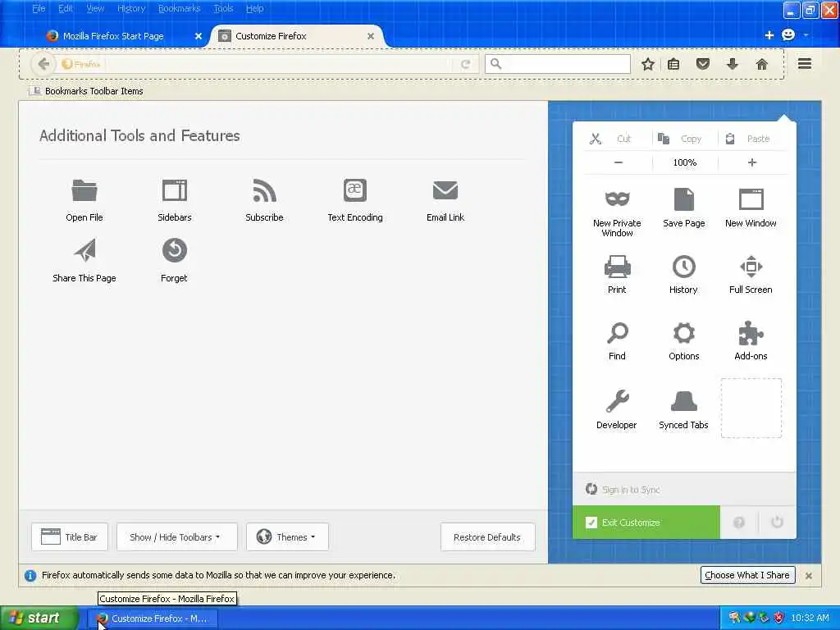Click the back arrow navigation button
The width and height of the screenshot is (840, 630).
point(43,64)
